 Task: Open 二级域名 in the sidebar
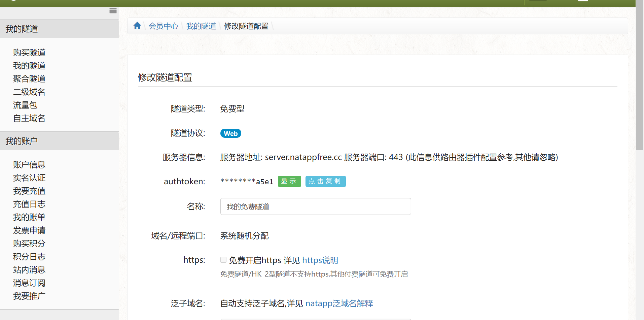[x=29, y=92]
